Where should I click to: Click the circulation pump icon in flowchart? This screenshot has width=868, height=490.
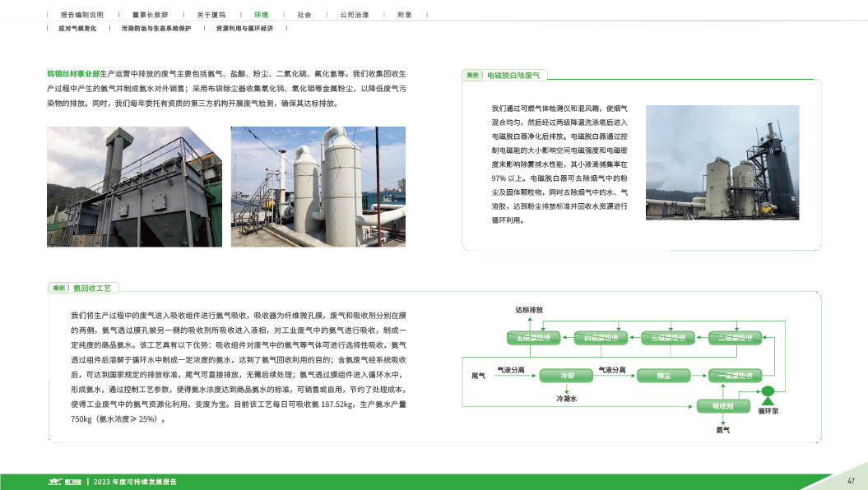[768, 392]
